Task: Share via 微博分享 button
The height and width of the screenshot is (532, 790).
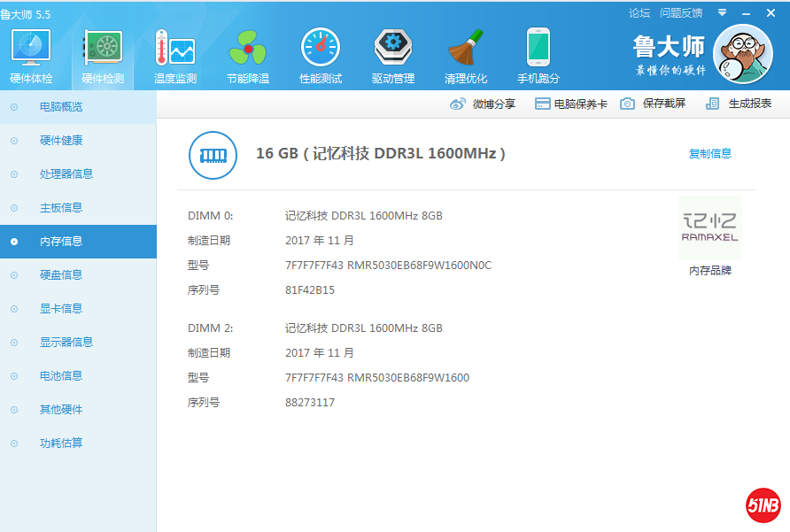Action: (483, 104)
